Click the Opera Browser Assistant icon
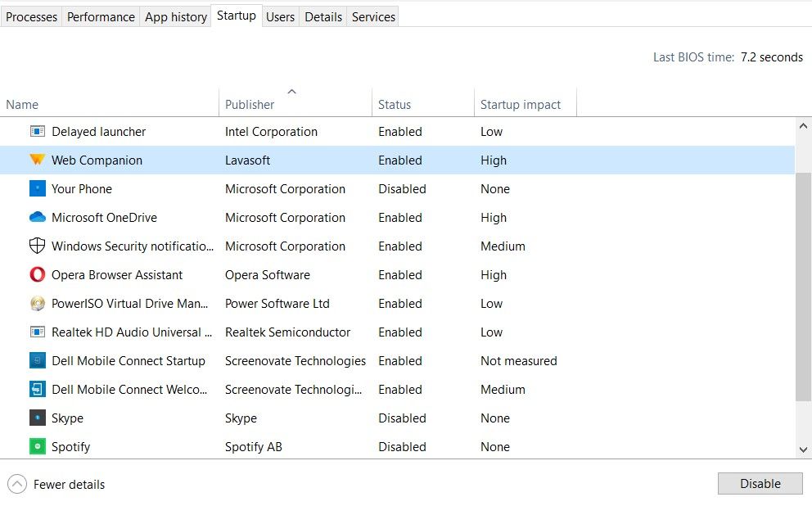This screenshot has width=812, height=506. tap(38, 274)
